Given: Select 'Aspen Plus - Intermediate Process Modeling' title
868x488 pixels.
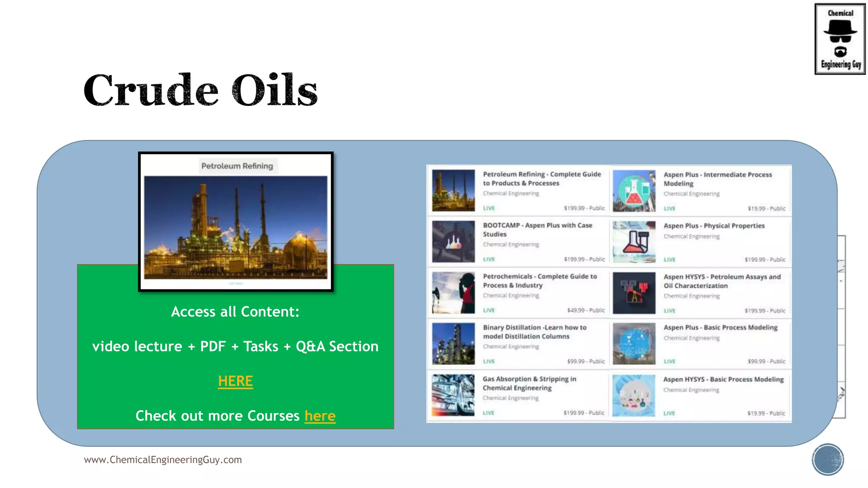Looking at the screenshot, I should pyautogui.click(x=718, y=179).
